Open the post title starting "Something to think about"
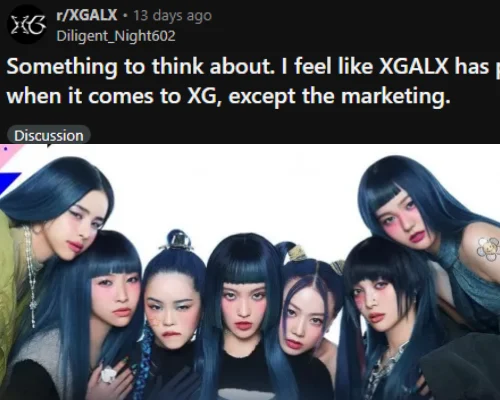Screen dimensions: 500x400 [253, 81]
